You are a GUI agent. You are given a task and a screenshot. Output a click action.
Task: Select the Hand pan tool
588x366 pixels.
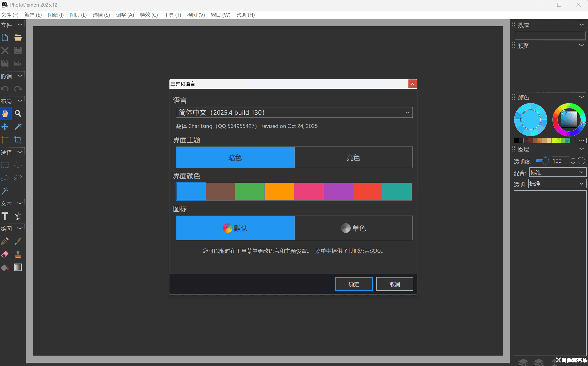[x=5, y=114]
